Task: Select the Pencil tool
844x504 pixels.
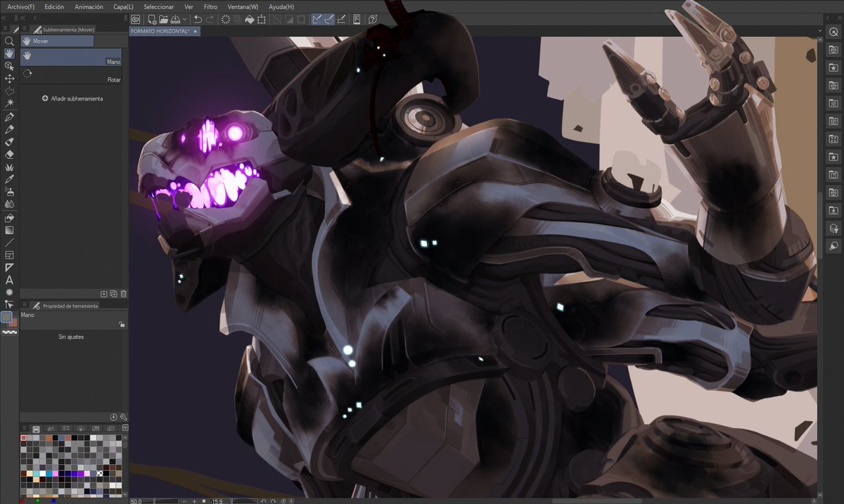Action: click(10, 129)
